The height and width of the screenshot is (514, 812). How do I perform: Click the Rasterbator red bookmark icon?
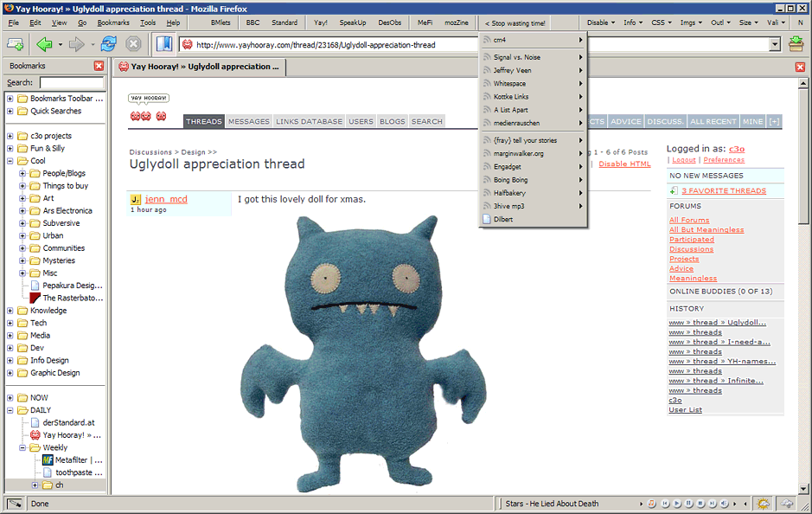click(x=35, y=298)
